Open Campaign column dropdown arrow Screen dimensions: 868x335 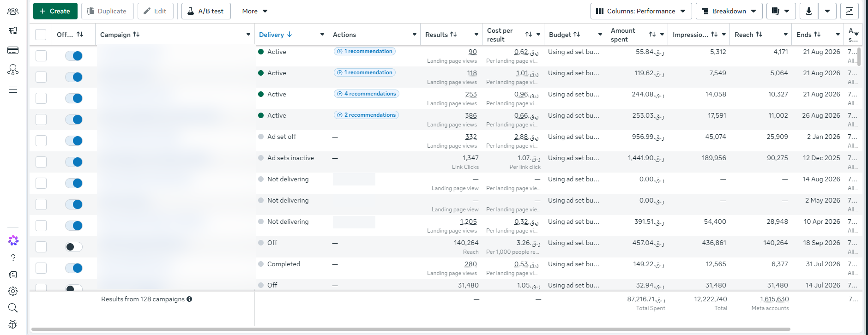[248, 35]
